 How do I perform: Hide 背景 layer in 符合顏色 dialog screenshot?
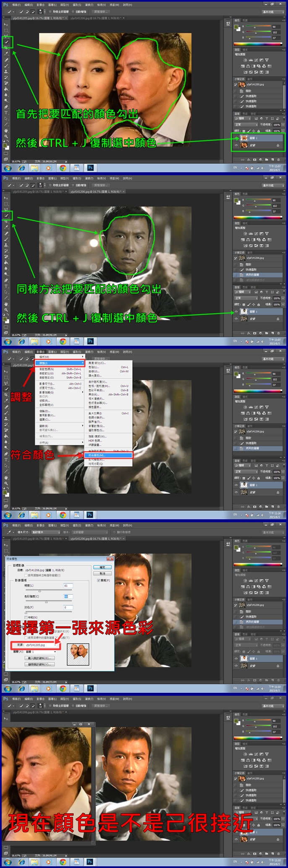click(236, 666)
